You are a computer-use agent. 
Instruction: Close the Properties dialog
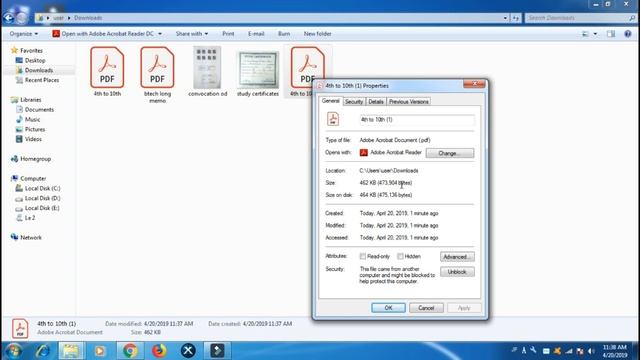coord(474,84)
